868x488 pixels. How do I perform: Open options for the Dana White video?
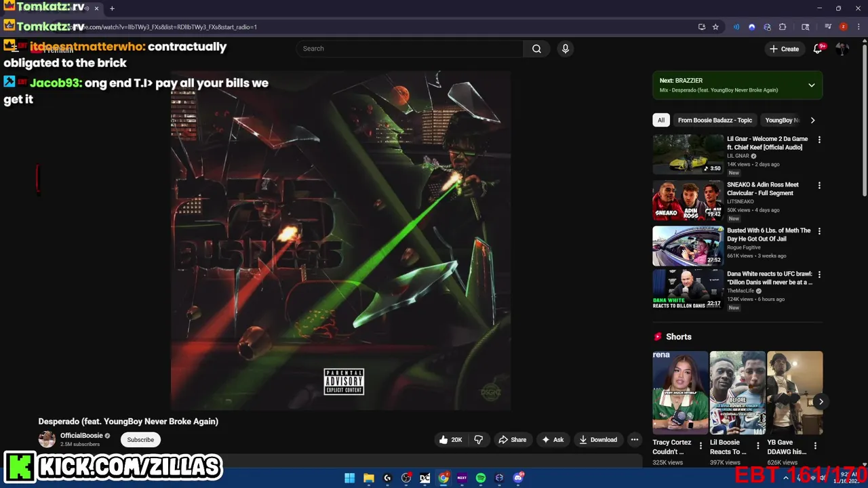pyautogui.click(x=819, y=274)
